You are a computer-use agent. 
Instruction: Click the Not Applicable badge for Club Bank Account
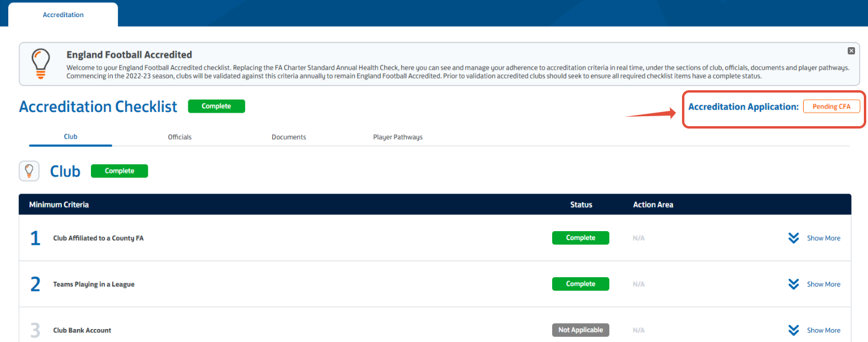580,330
